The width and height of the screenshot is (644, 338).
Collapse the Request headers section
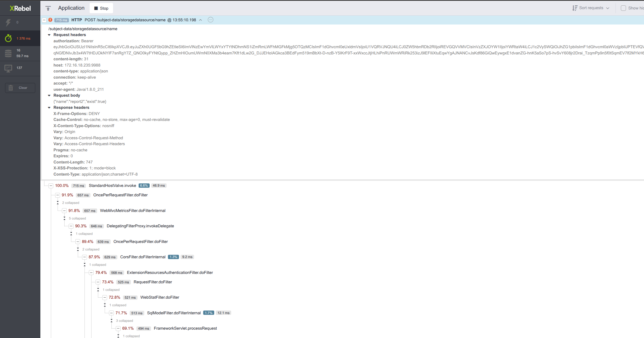(x=49, y=35)
